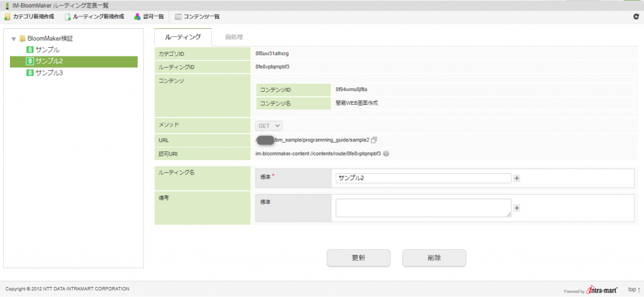
Task: Switch to the ルーティング tab
Action: [183, 37]
